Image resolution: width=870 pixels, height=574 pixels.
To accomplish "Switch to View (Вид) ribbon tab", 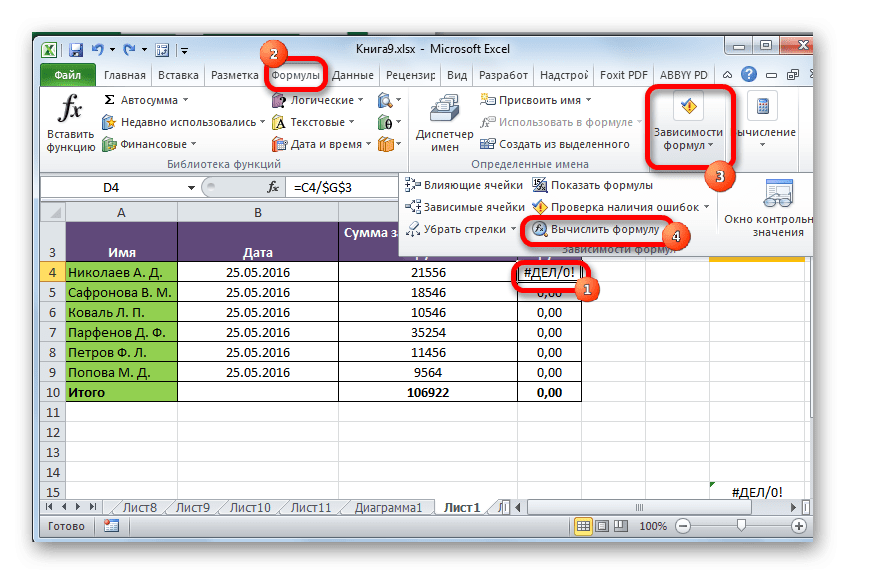I will [x=457, y=75].
